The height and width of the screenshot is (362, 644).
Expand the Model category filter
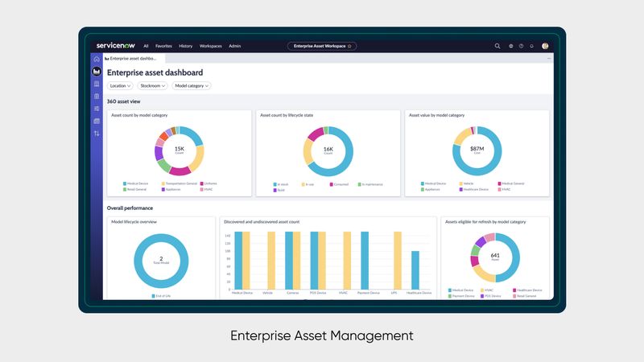click(x=192, y=85)
